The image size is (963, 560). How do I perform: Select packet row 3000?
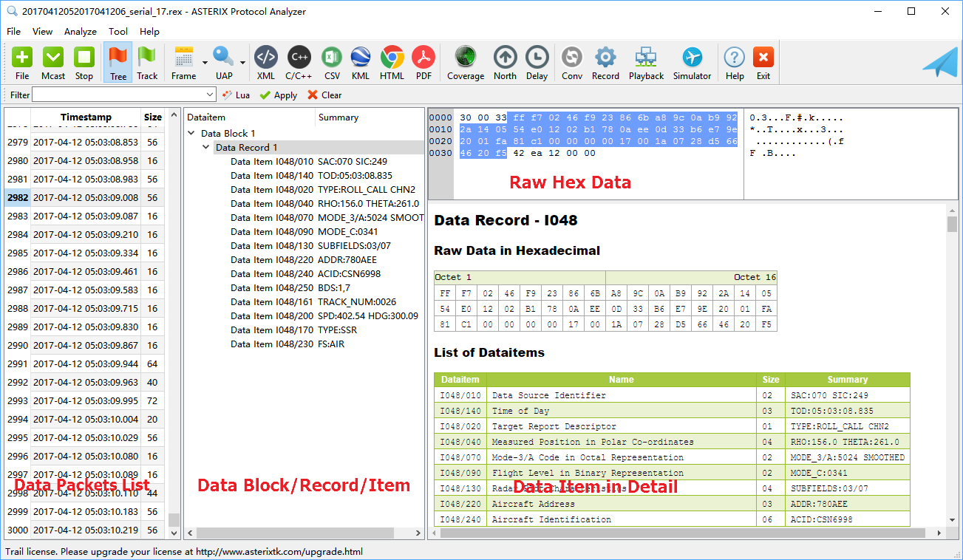coord(85,530)
